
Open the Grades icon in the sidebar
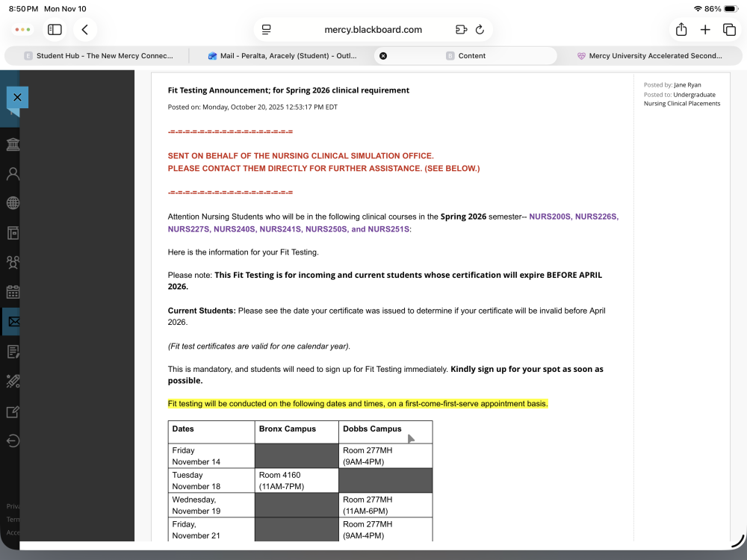[x=13, y=352]
